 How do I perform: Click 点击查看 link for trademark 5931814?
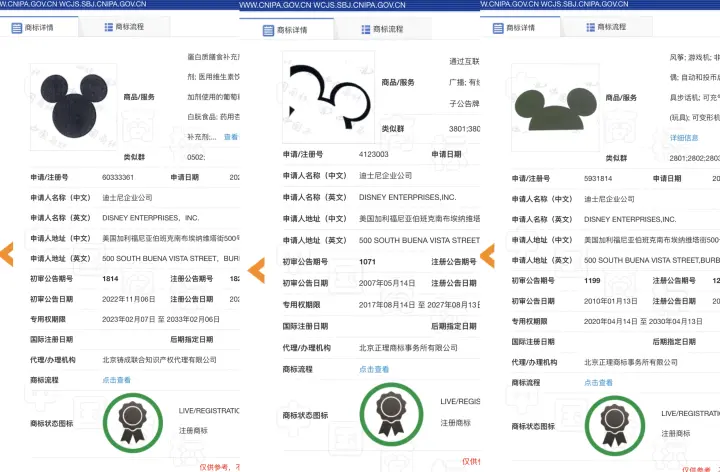tap(598, 381)
